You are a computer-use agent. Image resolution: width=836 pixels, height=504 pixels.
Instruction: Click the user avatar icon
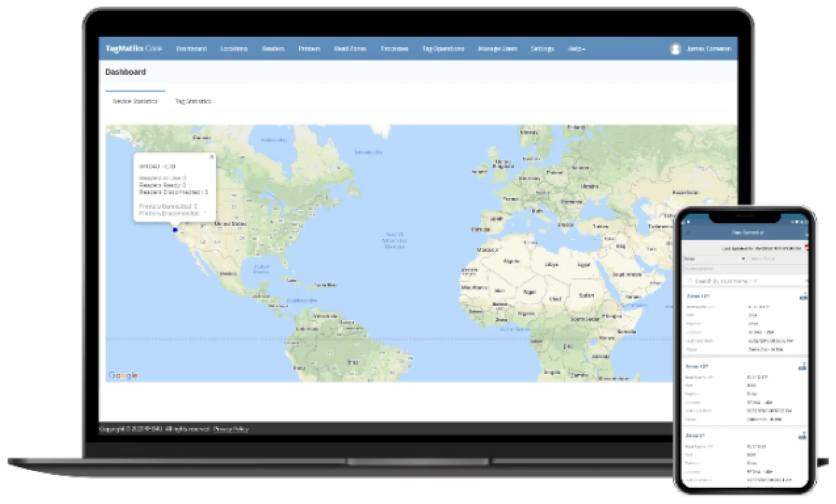click(675, 49)
